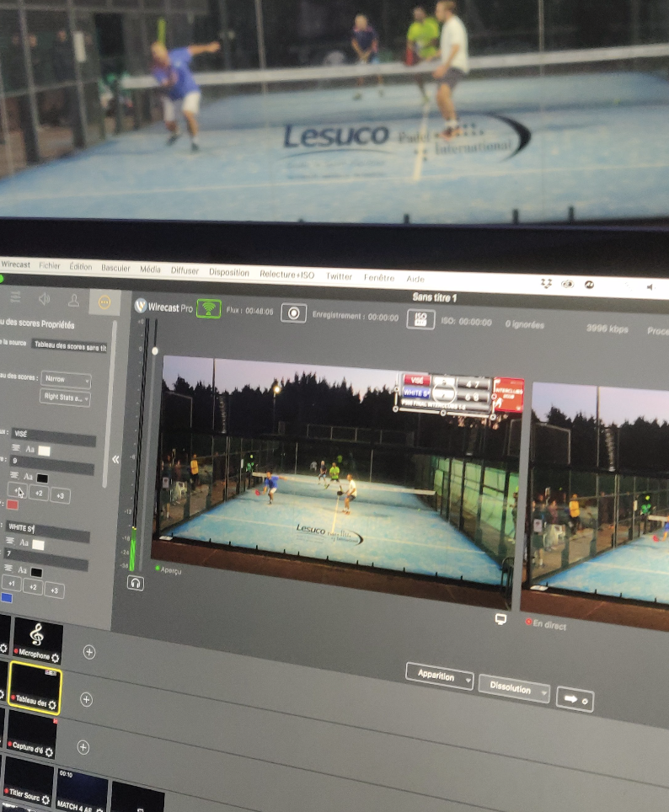
Task: Open font Aa options for score 9
Action: pyautogui.click(x=28, y=477)
